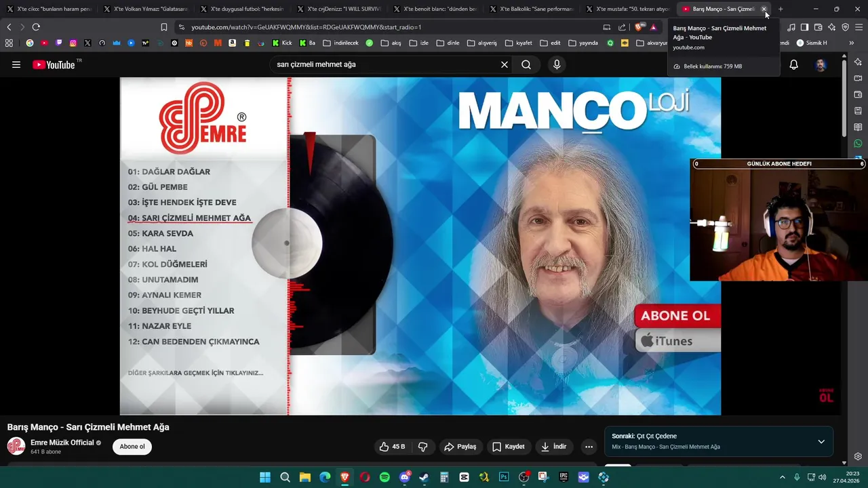Viewport: 868px width, 488px height.
Task: Open site settings icon in address bar
Action: tap(181, 27)
